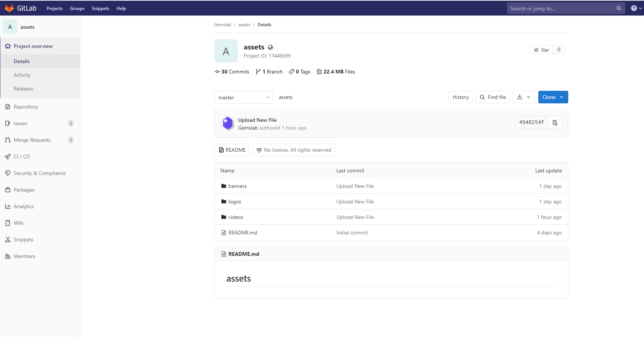644x337 pixels.
Task: Open Merge Requests in sidebar
Action: 32,140
